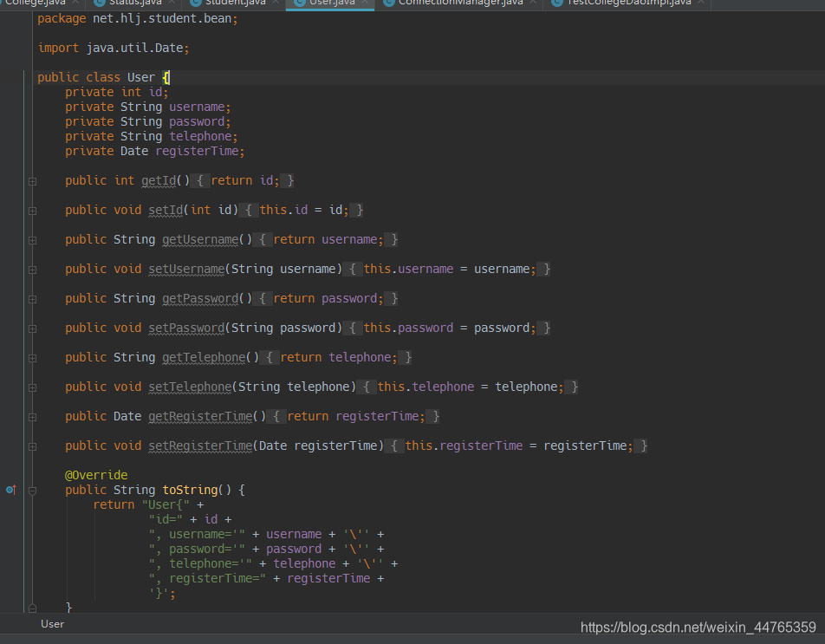Click the setPassword method name
825x644 pixels.
[187, 328]
